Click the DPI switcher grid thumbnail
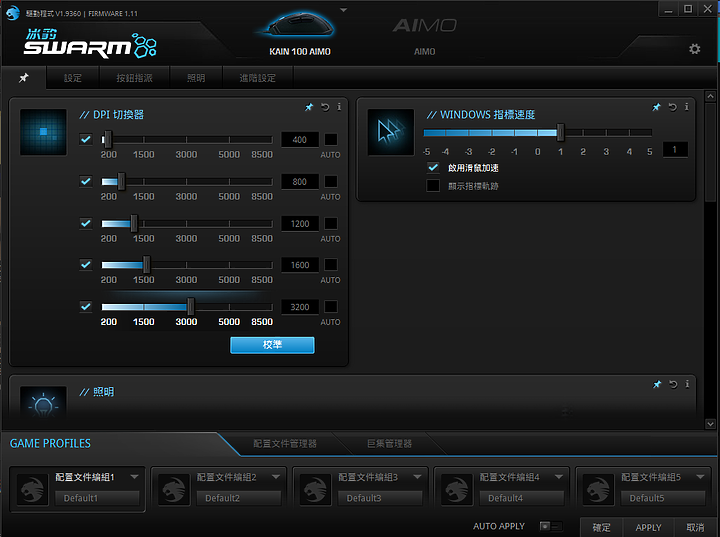 pyautogui.click(x=43, y=132)
